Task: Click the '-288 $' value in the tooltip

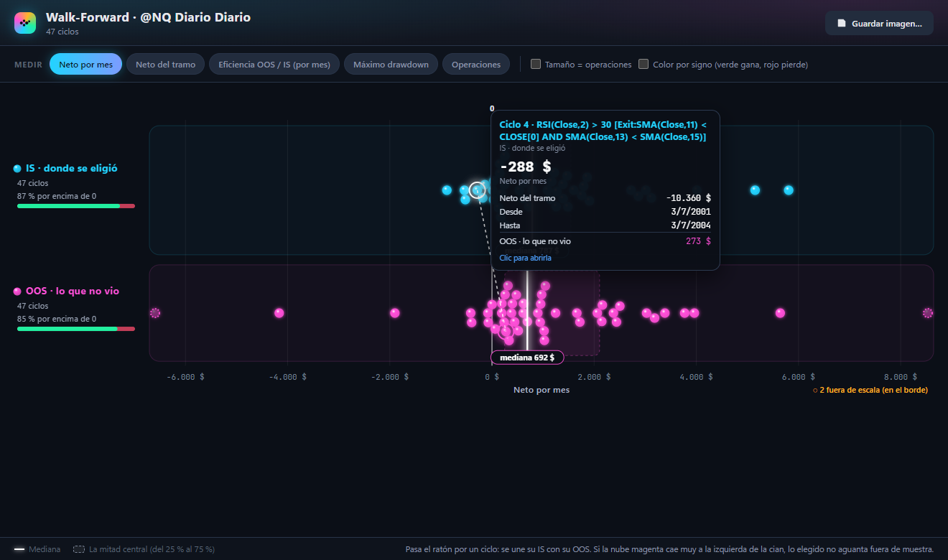Action: [526, 167]
